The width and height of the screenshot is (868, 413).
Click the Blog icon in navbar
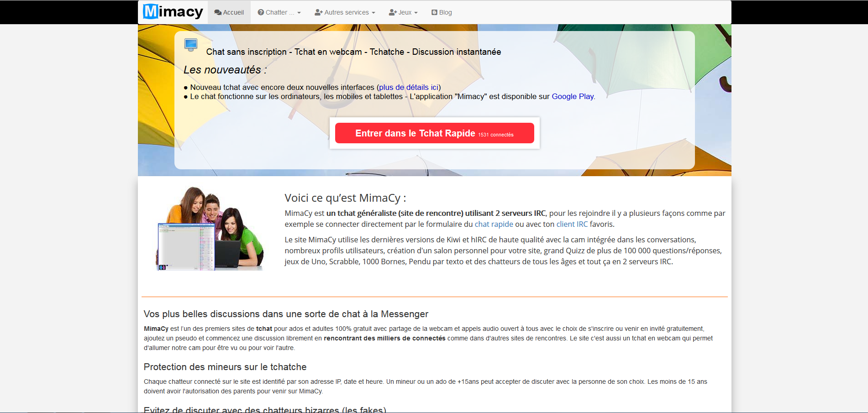coord(434,12)
